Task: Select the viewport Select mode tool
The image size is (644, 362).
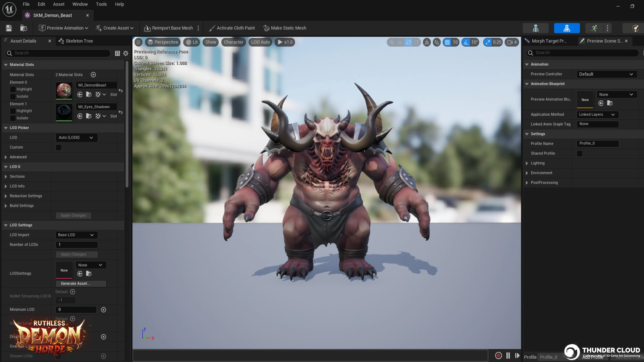Action: coord(391,42)
